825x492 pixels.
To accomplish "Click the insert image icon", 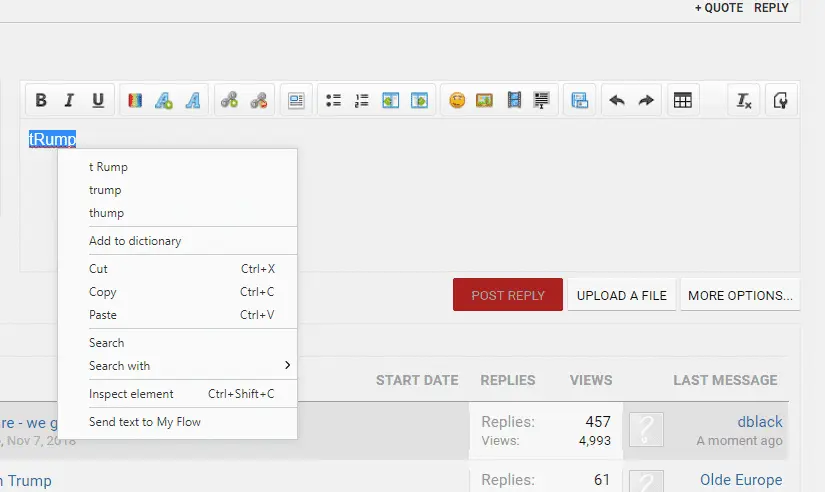I will pyautogui.click(x=484, y=100).
